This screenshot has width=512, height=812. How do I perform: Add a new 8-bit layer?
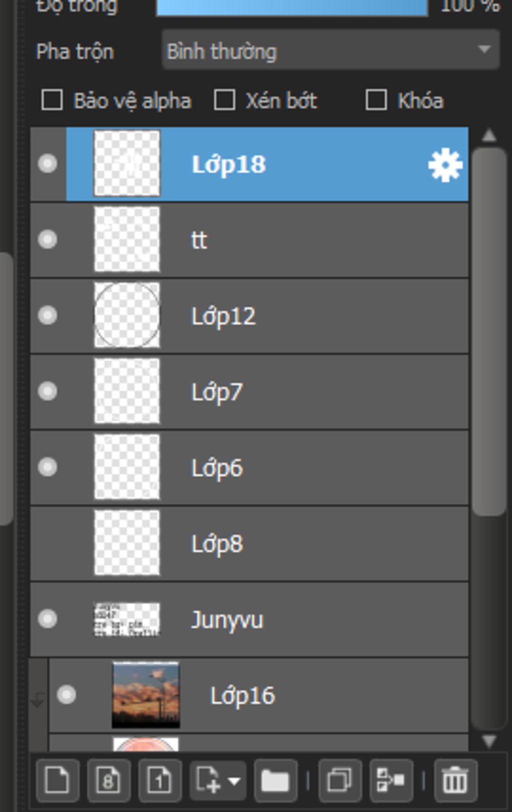[x=108, y=780]
